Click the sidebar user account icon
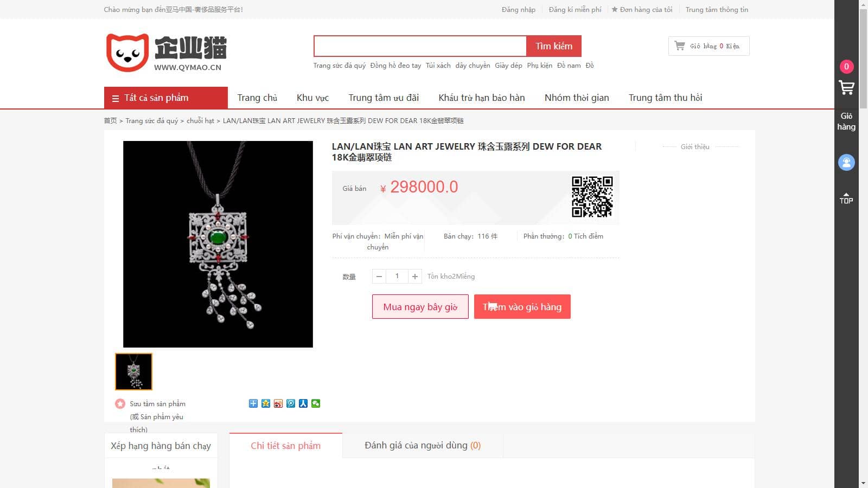 (x=846, y=162)
